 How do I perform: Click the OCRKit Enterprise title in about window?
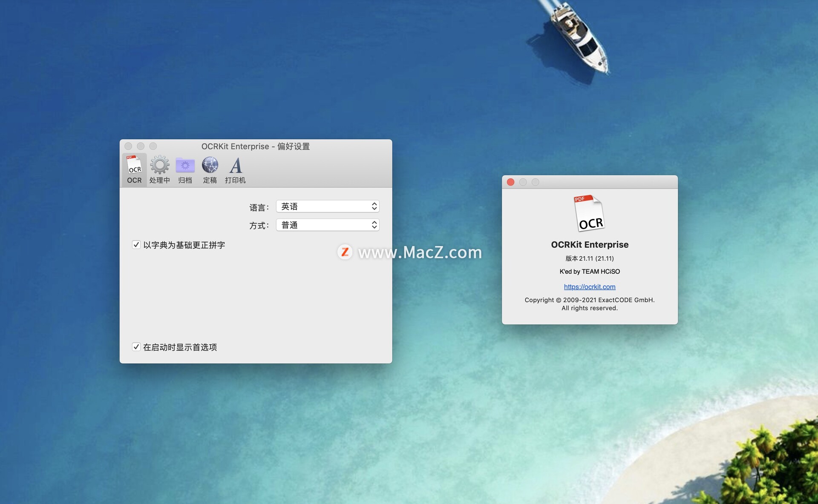590,245
